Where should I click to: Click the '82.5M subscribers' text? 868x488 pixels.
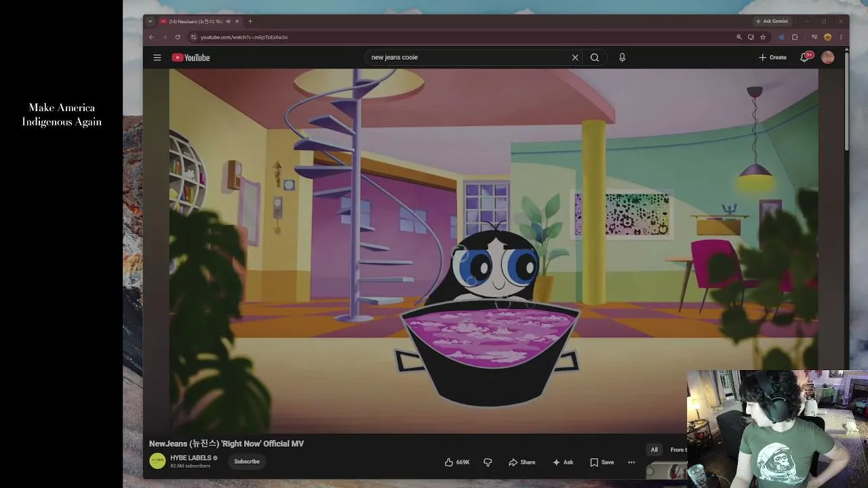(x=190, y=466)
